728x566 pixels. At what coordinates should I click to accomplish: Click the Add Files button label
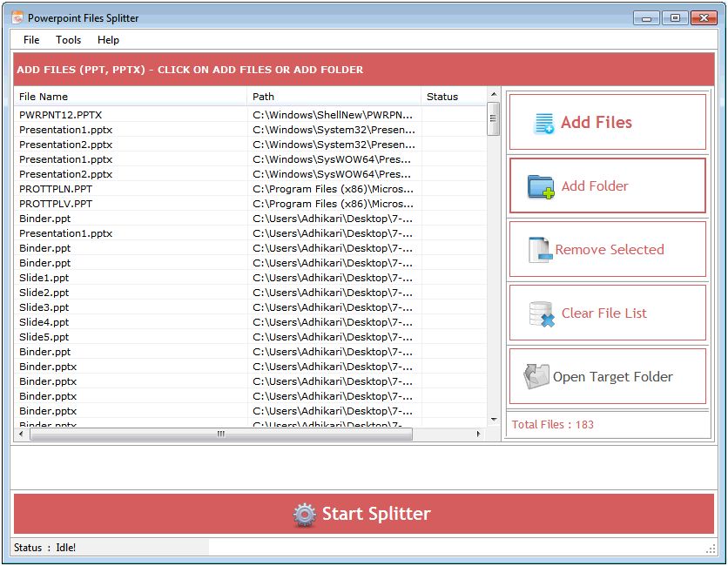[597, 123]
